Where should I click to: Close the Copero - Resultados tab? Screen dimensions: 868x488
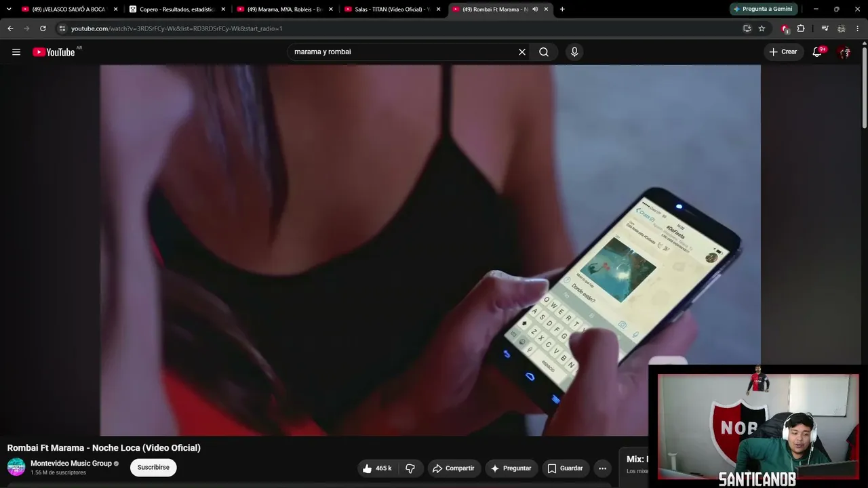coord(223,9)
